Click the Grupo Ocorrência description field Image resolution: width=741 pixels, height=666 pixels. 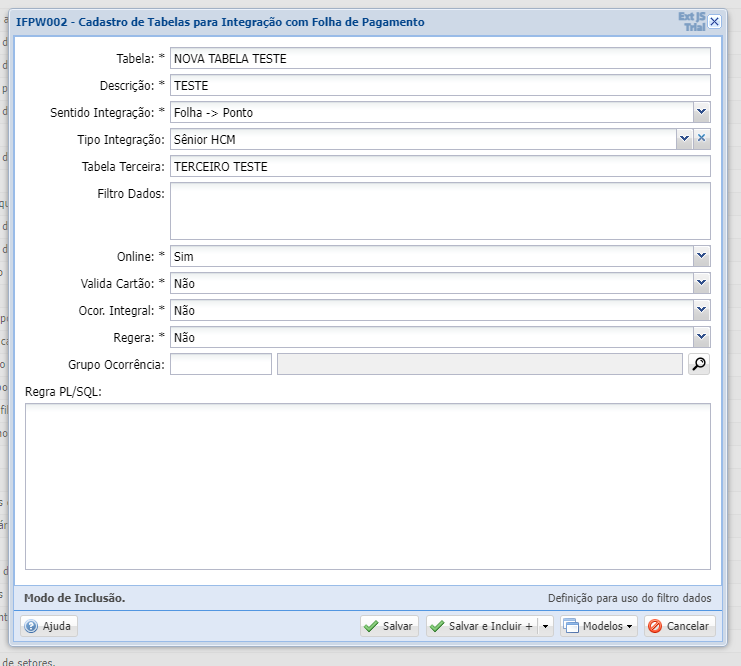(x=480, y=364)
